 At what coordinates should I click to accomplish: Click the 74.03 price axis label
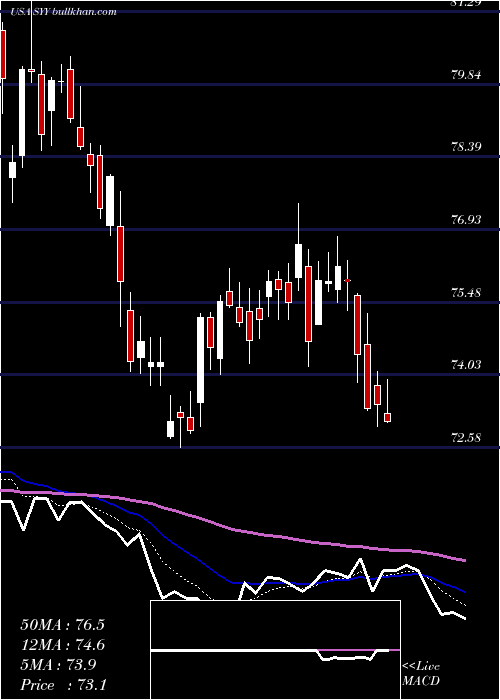coord(466,365)
